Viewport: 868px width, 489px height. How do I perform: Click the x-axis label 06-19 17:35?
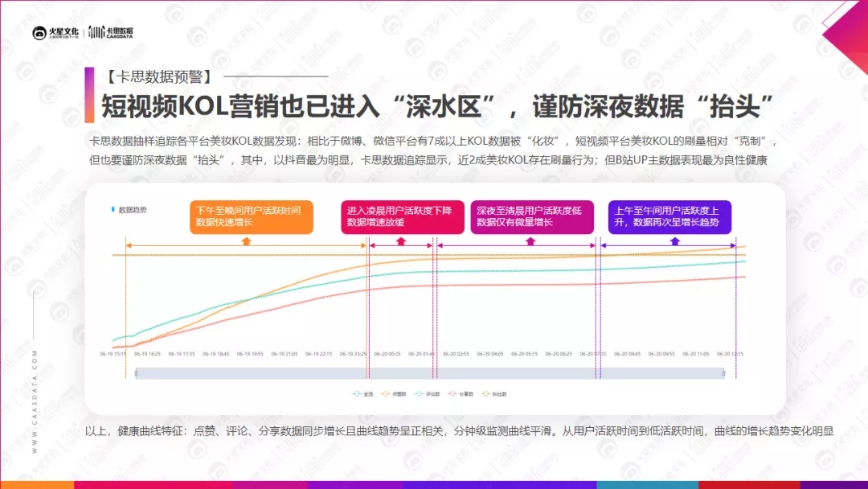click(182, 354)
